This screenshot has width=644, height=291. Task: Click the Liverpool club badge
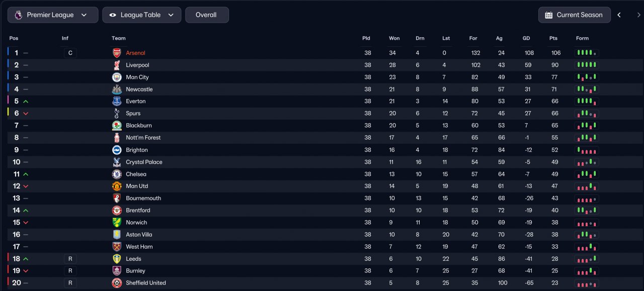(x=117, y=65)
